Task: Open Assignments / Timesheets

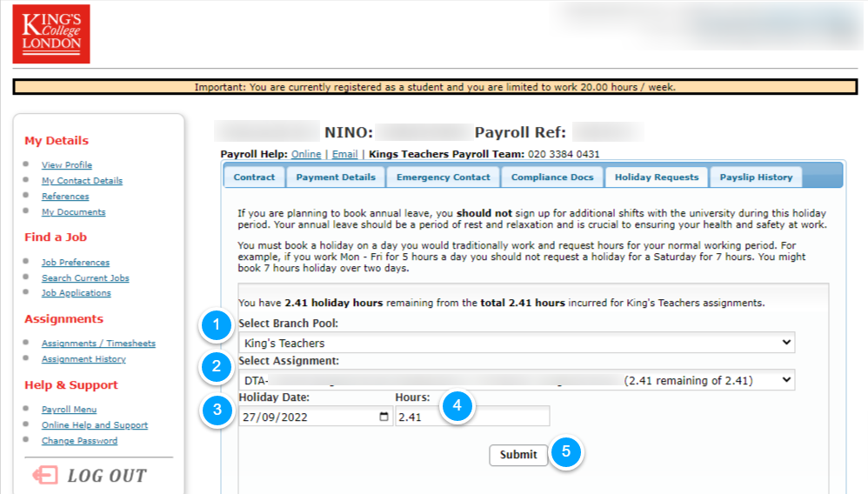Action: coord(98,344)
